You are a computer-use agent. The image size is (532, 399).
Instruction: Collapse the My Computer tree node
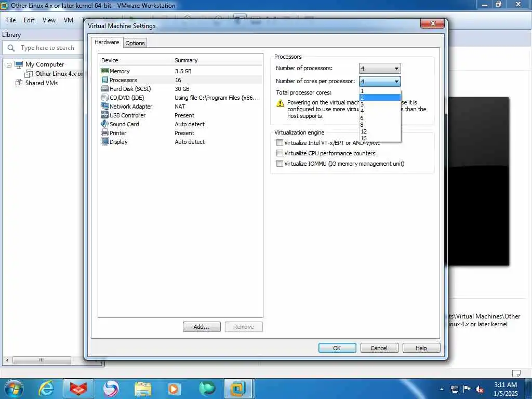point(9,65)
